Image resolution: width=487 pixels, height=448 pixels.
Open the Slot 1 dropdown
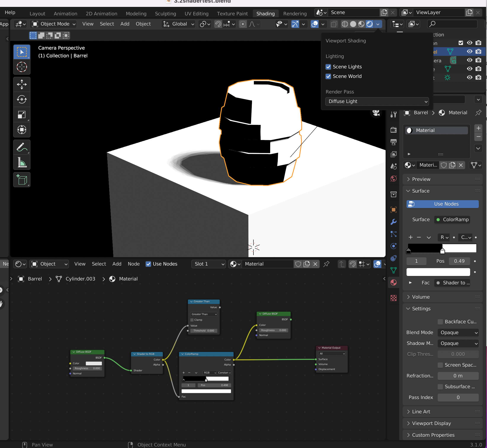coord(209,264)
